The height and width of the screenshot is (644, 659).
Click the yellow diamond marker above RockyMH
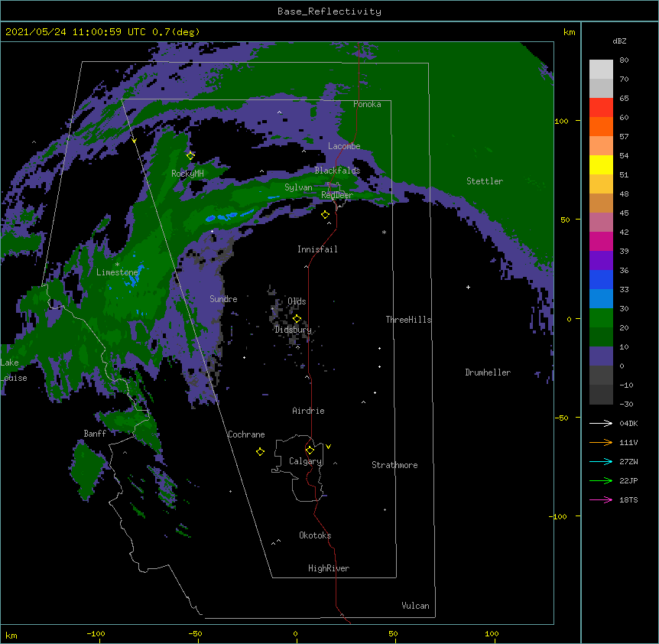point(190,156)
